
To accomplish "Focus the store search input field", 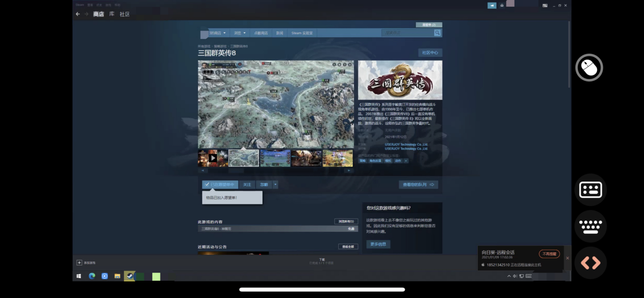I will pos(408,33).
